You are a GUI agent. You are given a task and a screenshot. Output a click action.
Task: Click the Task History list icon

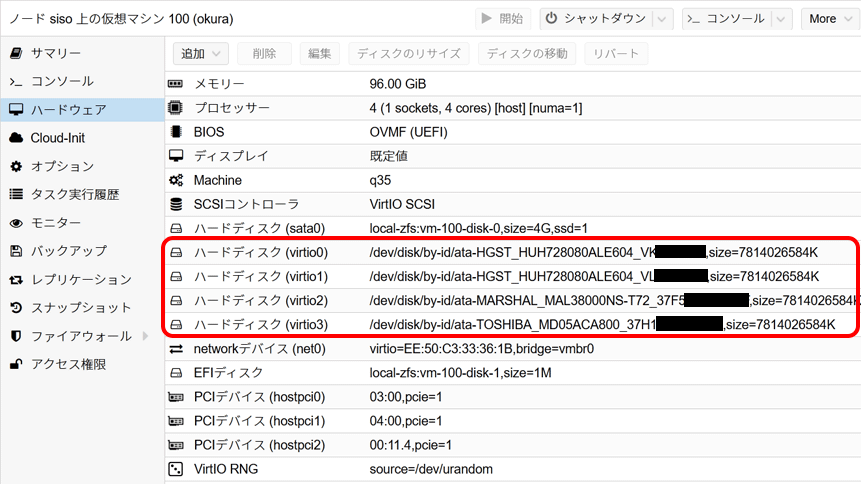click(x=16, y=194)
